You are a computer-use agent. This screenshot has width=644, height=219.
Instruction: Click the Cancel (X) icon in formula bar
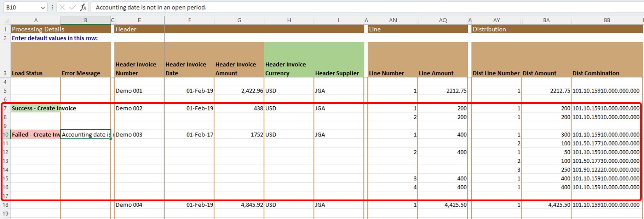[x=62, y=7]
